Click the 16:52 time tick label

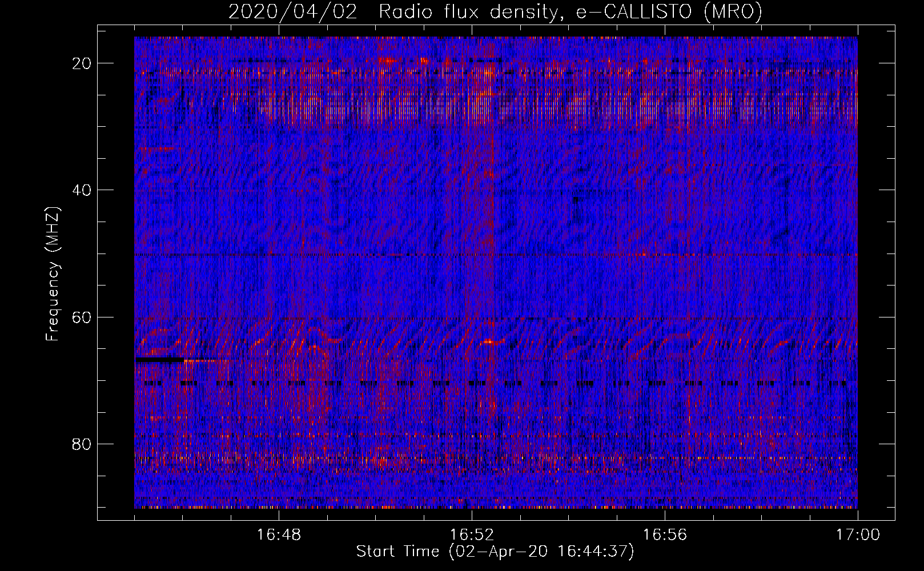tap(472, 535)
